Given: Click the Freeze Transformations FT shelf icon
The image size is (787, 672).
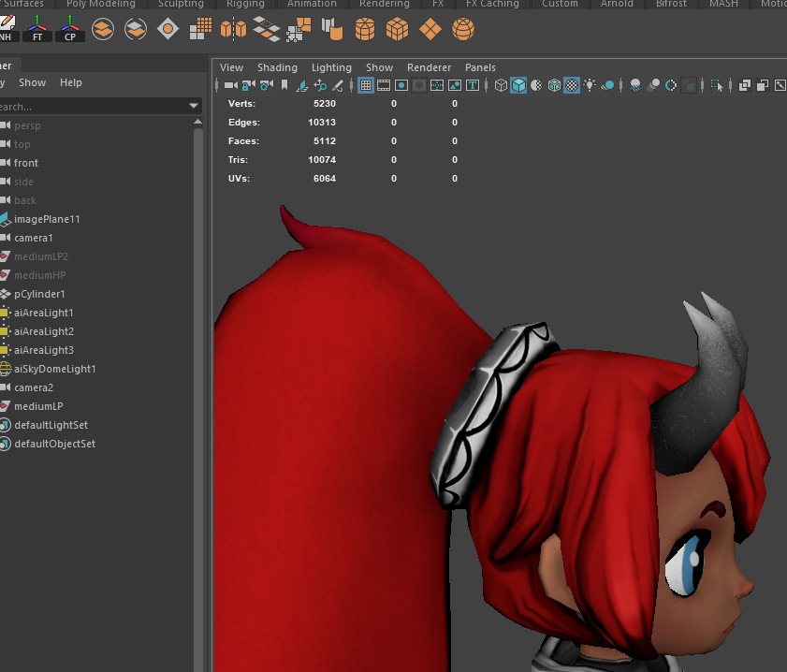Looking at the screenshot, I should point(37,29).
